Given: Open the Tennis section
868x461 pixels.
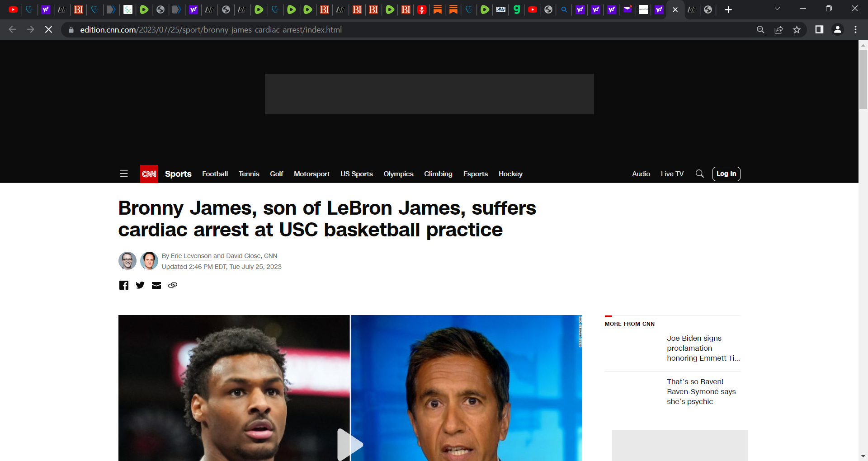Looking at the screenshot, I should pyautogui.click(x=249, y=174).
